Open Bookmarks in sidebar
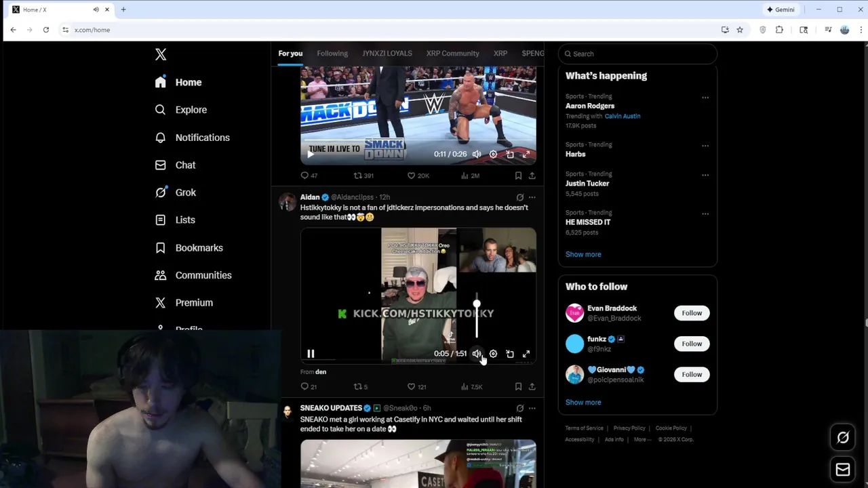Viewport: 868px width, 488px height. click(x=189, y=248)
